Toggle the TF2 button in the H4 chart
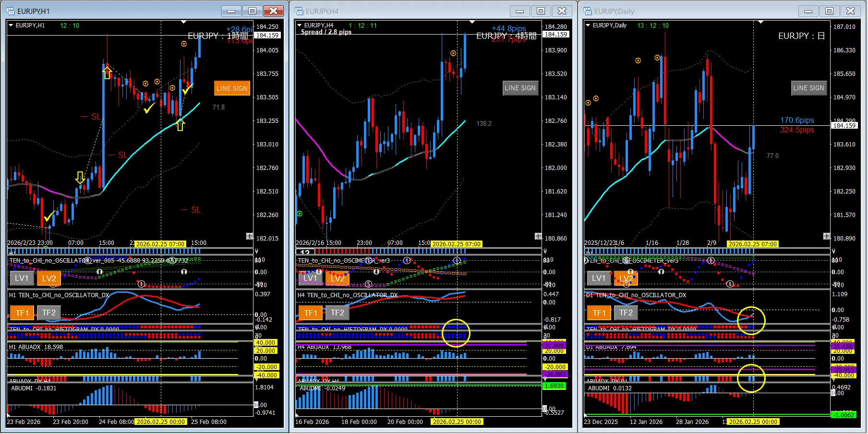 coord(338,313)
